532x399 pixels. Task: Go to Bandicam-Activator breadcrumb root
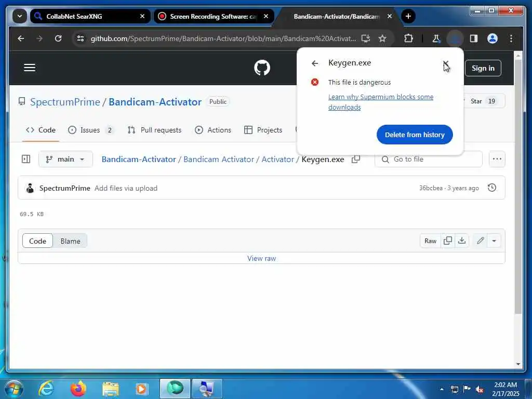(x=139, y=159)
